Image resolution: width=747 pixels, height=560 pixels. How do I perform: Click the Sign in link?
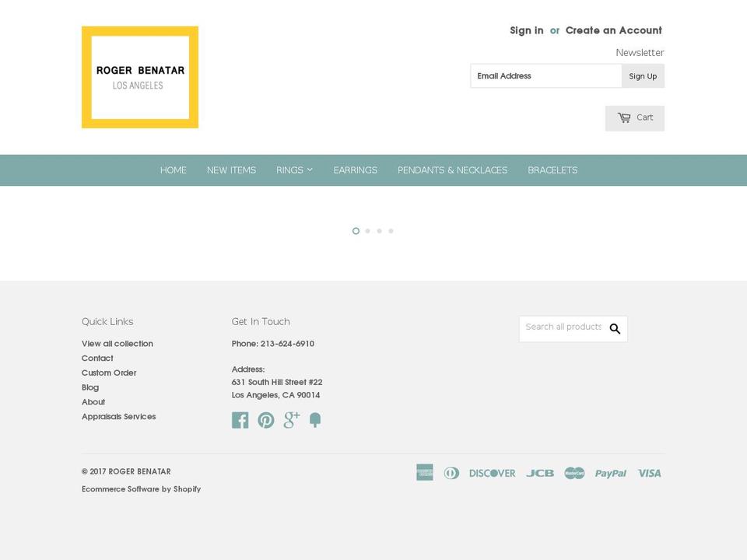527,30
